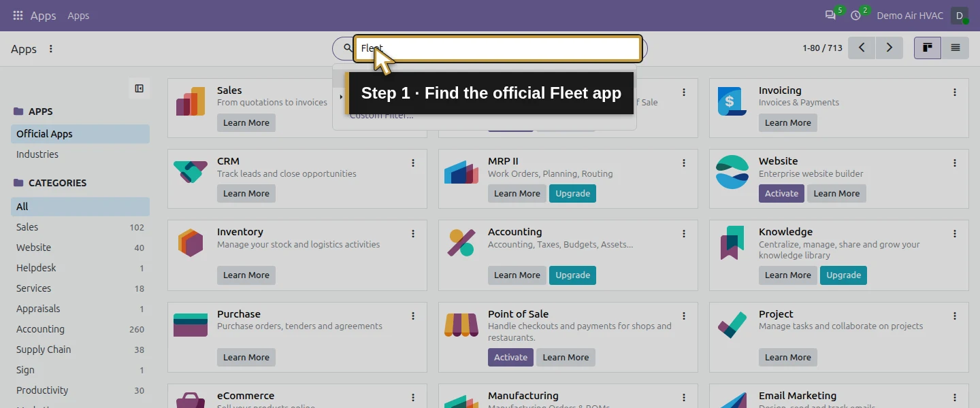Click the Project app icon

(x=732, y=325)
